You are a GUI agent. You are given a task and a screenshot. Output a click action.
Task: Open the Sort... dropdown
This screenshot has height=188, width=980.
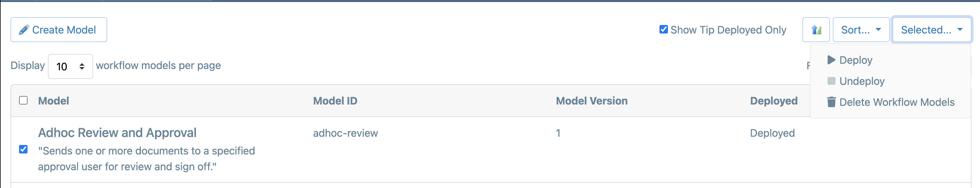click(x=861, y=30)
